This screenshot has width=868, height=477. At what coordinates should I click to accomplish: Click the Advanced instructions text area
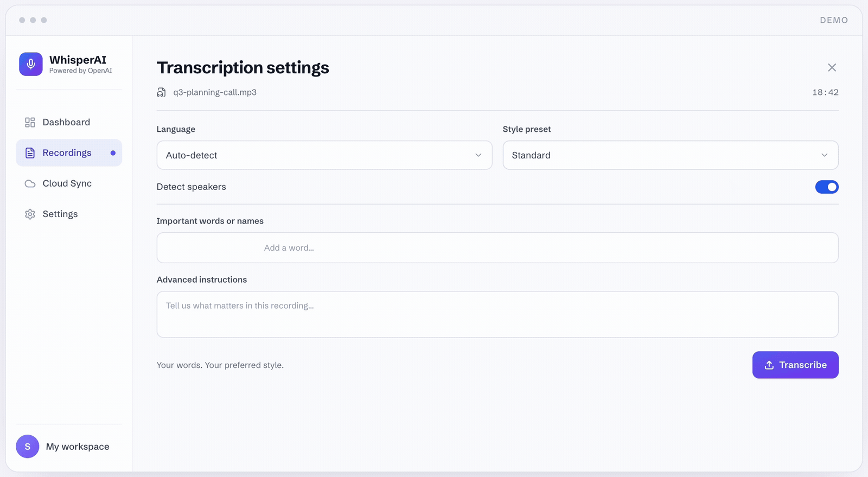[497, 314]
